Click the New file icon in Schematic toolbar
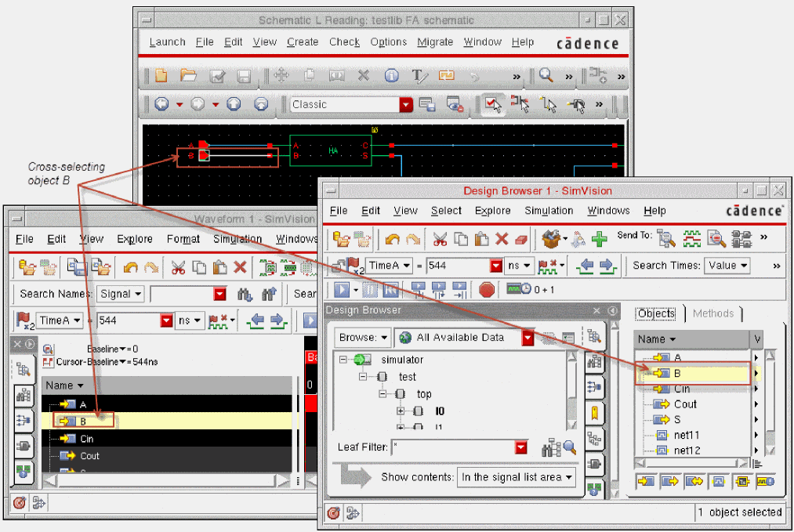794x532 pixels. click(161, 75)
